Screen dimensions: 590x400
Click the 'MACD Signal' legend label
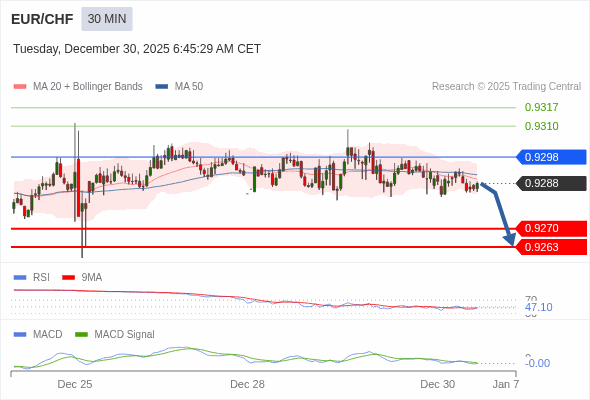tap(124, 335)
